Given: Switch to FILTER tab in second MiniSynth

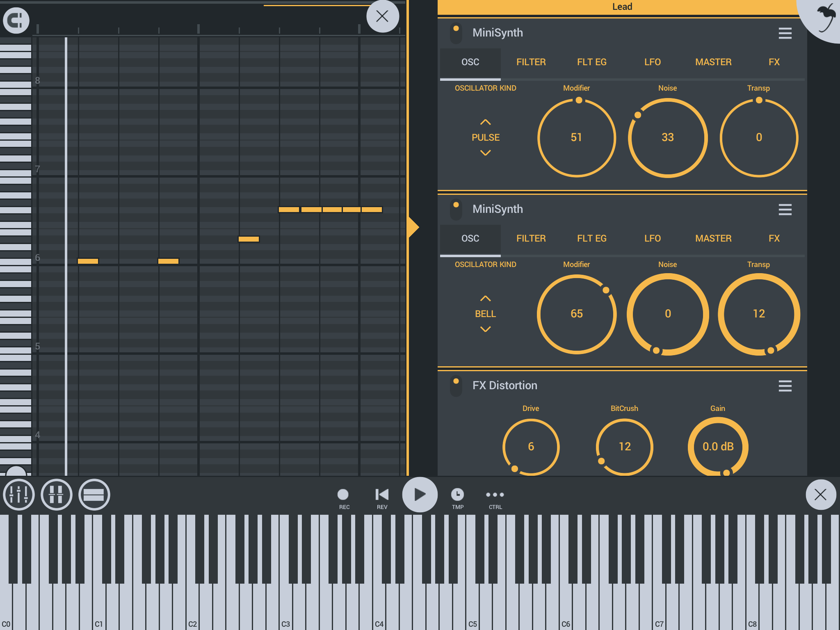Looking at the screenshot, I should tap(531, 239).
